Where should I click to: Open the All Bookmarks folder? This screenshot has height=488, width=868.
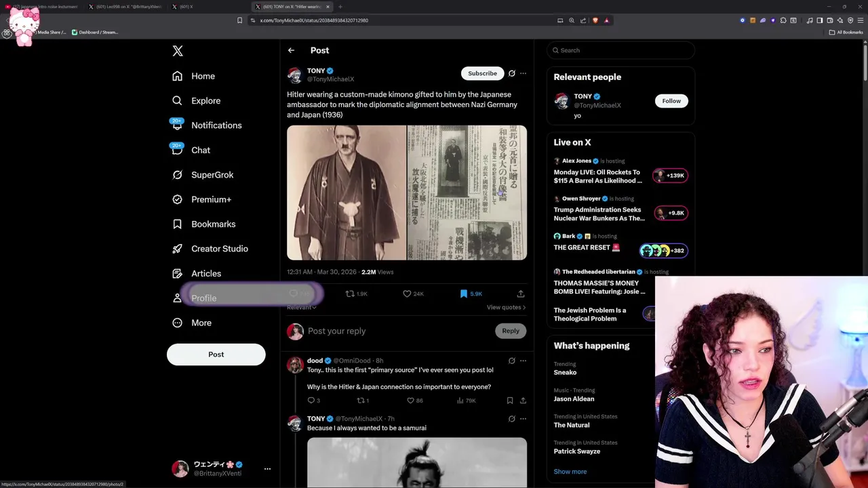846,32
